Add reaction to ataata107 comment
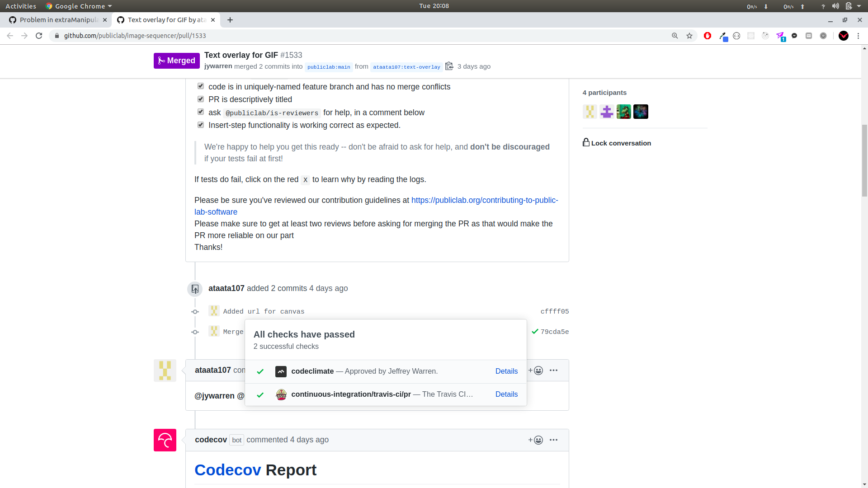 tap(536, 371)
